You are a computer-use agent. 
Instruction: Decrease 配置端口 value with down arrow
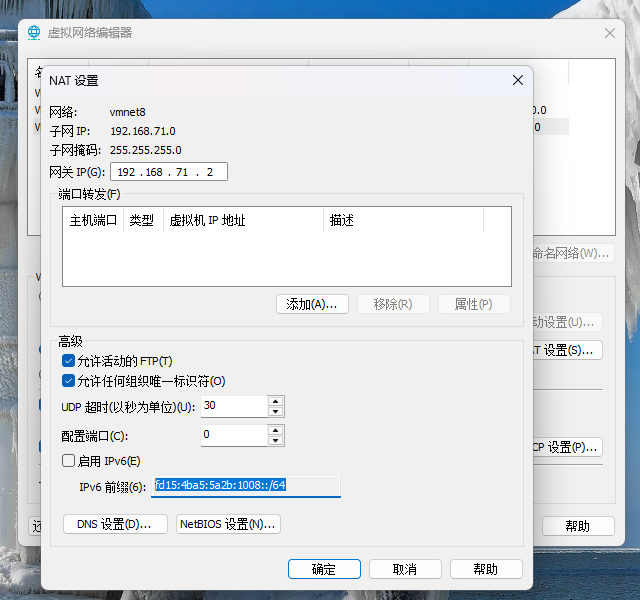pyautogui.click(x=276, y=440)
